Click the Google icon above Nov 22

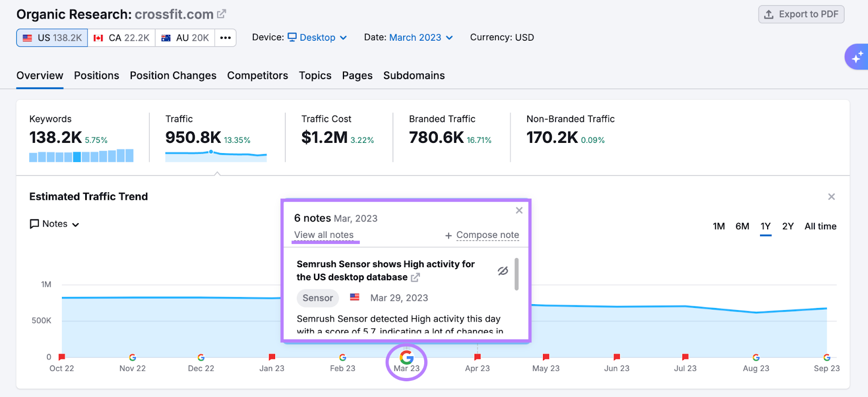132,357
